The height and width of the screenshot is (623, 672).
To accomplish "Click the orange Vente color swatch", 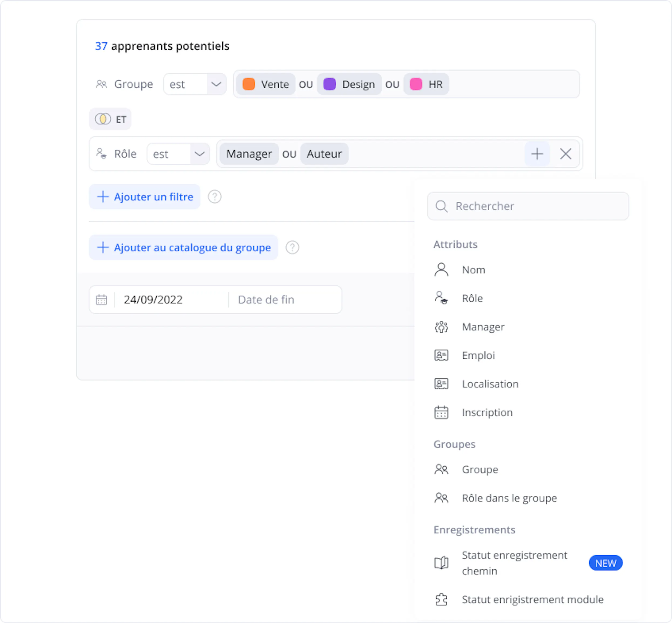I will point(249,84).
